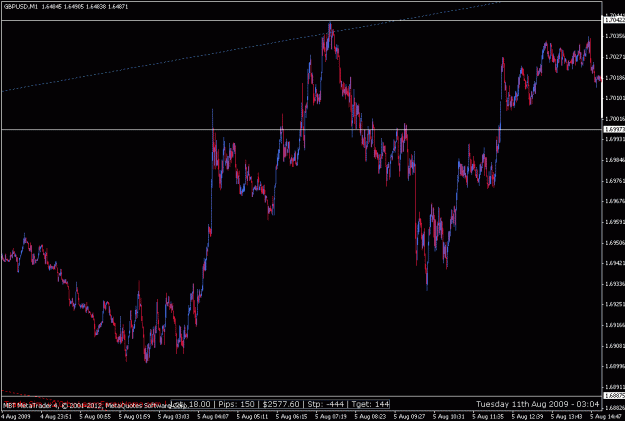625x421 pixels.
Task: Click the '5 Aug 07:19' time label
Action: [x=331, y=417]
